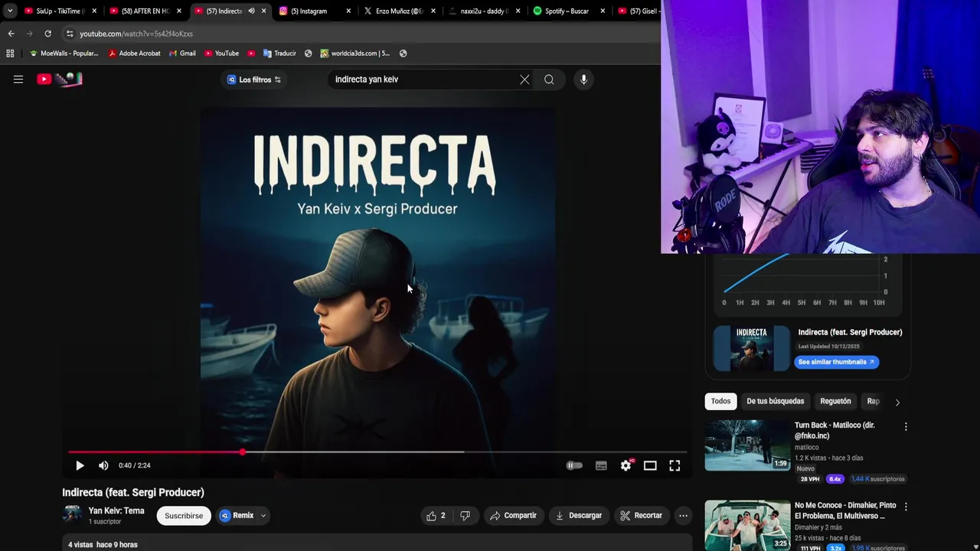Viewport: 980px width, 551px height.
Task: Like the Indirecta video
Action: tap(436, 516)
